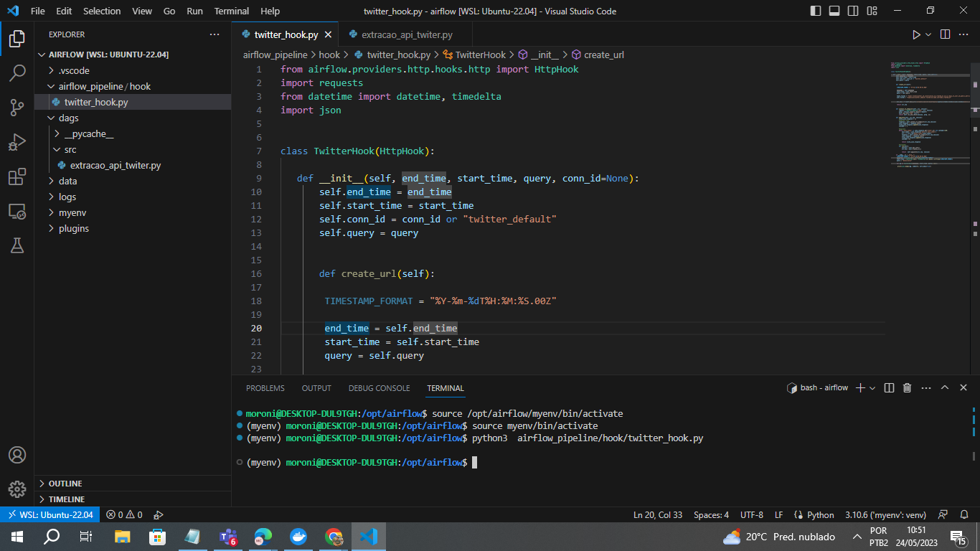
Task: Expand the logs folder
Action: (133, 197)
